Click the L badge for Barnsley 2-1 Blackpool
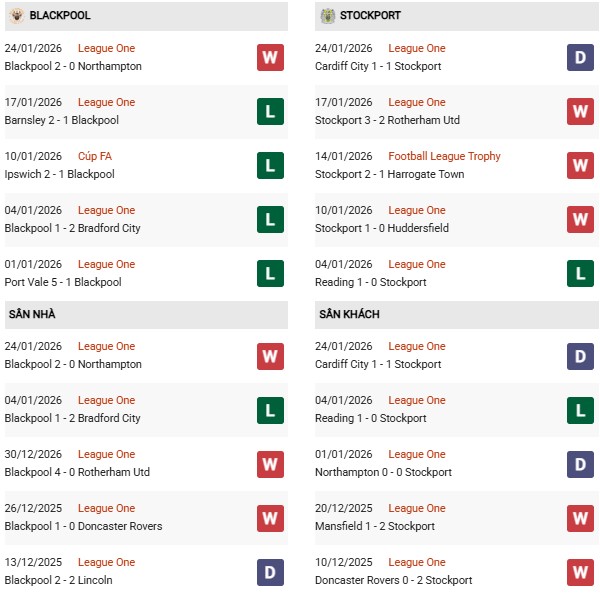Image resolution: width=600 pixels, height=596 pixels. (270, 111)
